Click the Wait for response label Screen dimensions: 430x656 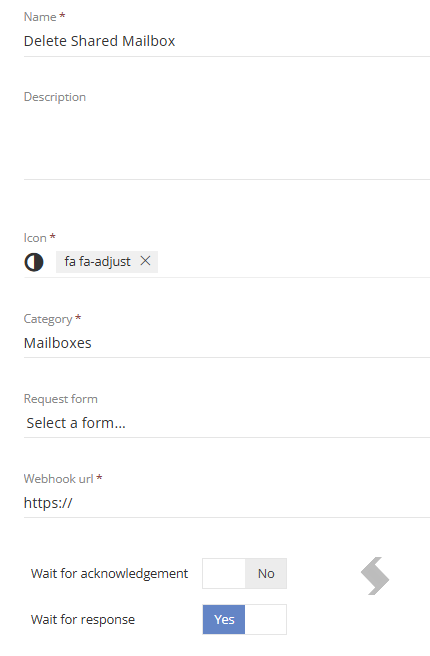(83, 620)
